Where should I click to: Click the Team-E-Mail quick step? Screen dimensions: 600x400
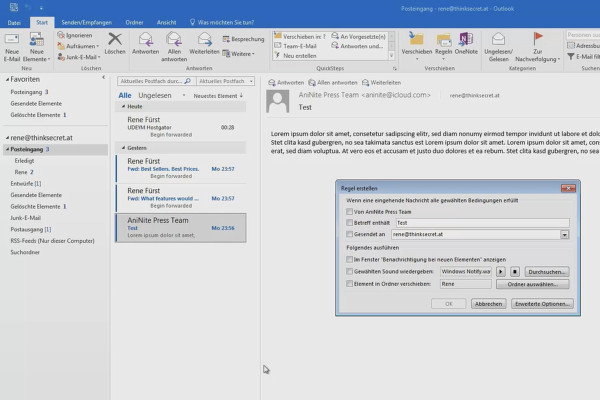click(x=295, y=46)
